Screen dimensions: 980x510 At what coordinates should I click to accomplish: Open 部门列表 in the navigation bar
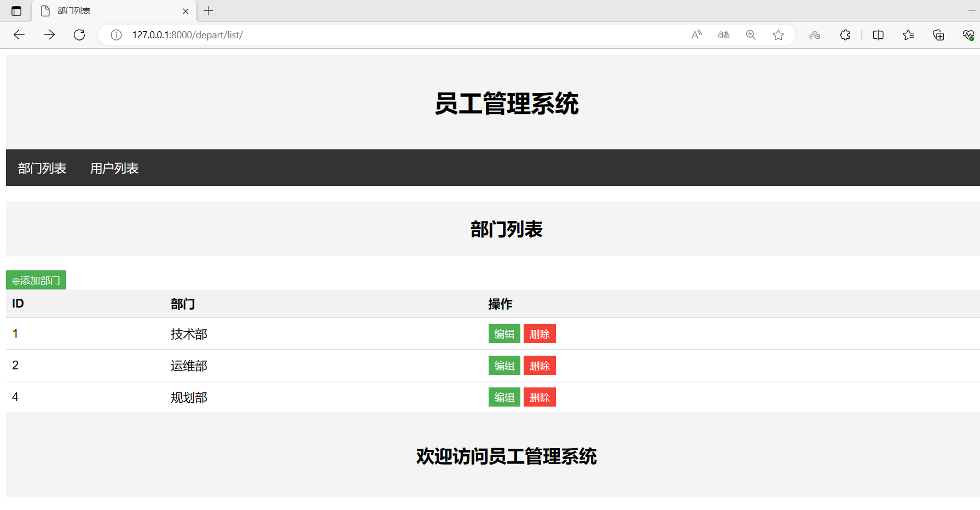click(x=42, y=168)
